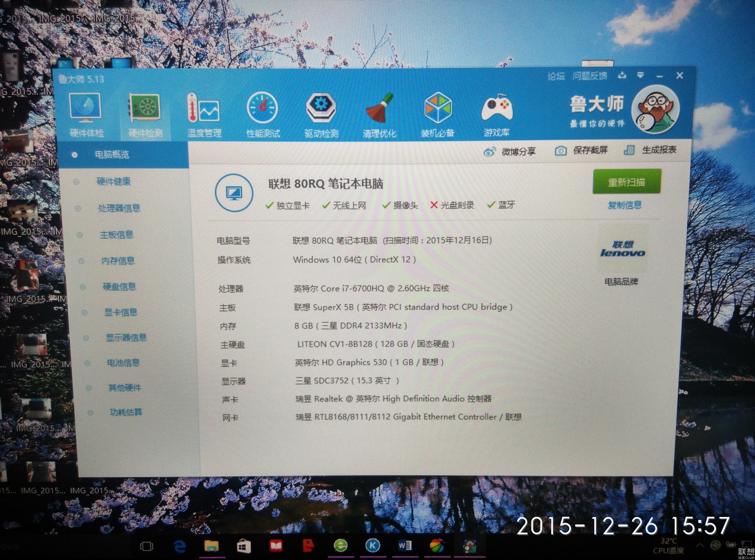
Task: Select the 硬件检测 hardware detection tab
Action: point(145,116)
